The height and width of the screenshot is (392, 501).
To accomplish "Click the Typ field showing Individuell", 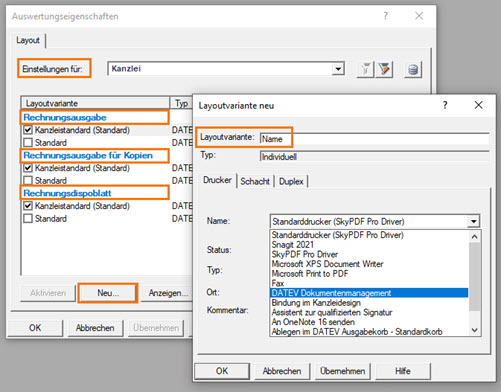I will pos(374,156).
